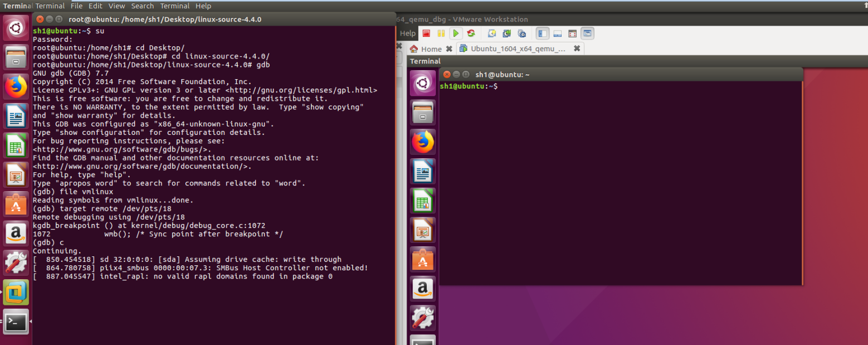Viewport: 868px width, 345px height.
Task: Open the Search menu in the top bar
Action: pyautogui.click(x=142, y=6)
